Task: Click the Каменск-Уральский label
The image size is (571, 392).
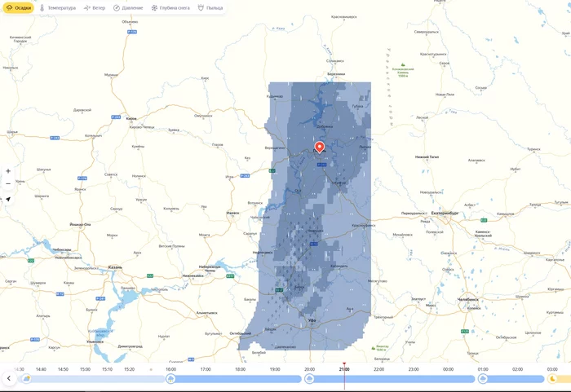Action: click(x=483, y=234)
